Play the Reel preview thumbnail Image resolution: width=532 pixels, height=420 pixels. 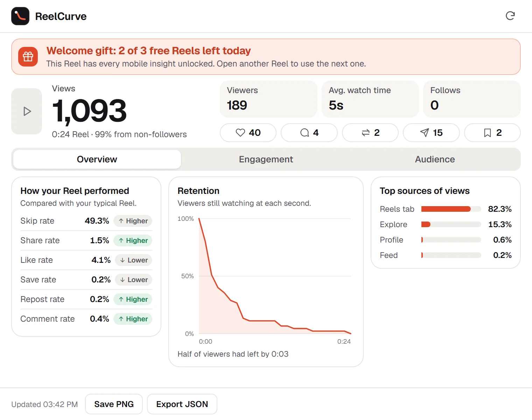point(27,111)
